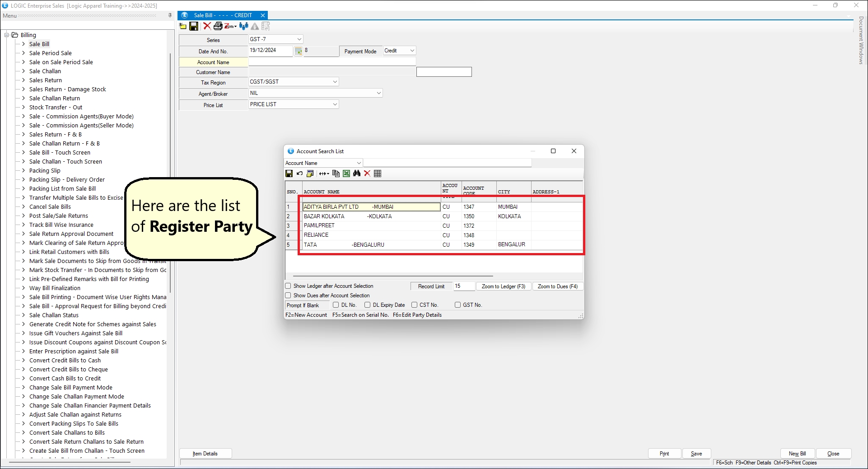Click the copy icon in Account Search toolbar

336,174
